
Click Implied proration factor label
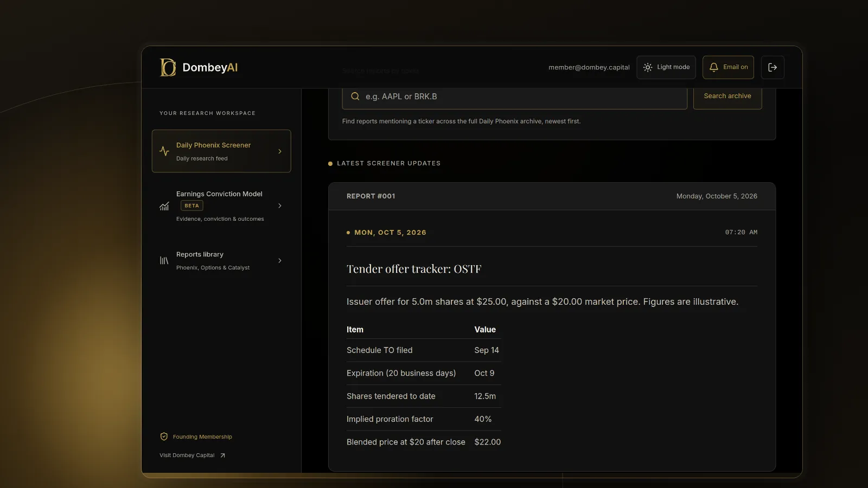pyautogui.click(x=390, y=419)
